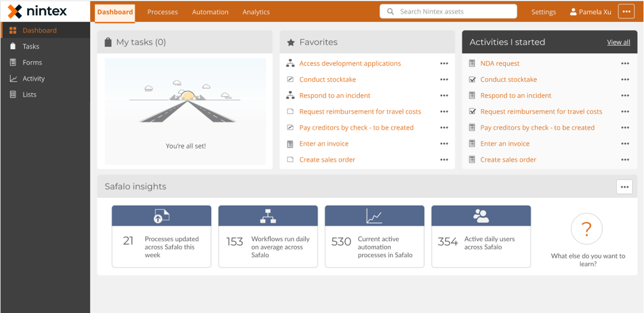Click the users icon on Active daily users card
The height and width of the screenshot is (313, 644).
pos(481,216)
